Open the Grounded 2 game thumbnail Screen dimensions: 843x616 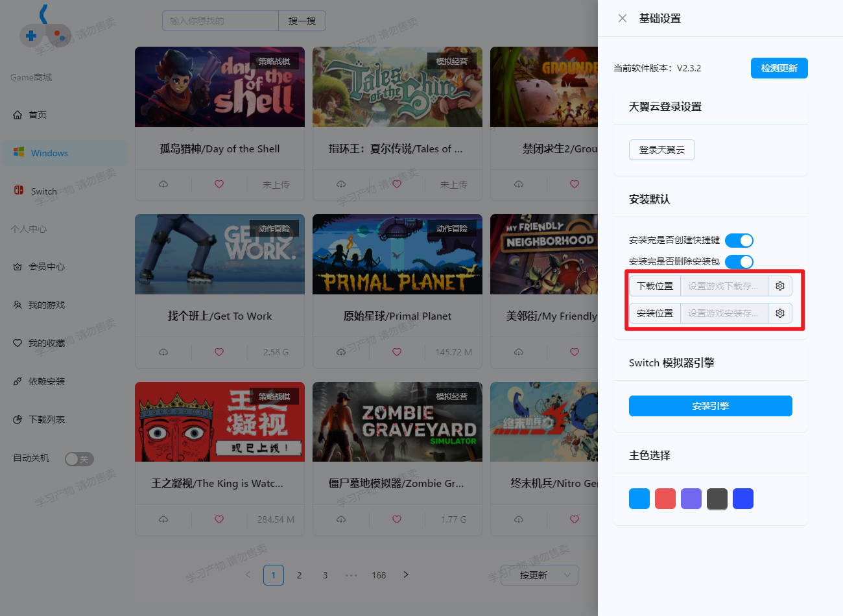click(544, 87)
